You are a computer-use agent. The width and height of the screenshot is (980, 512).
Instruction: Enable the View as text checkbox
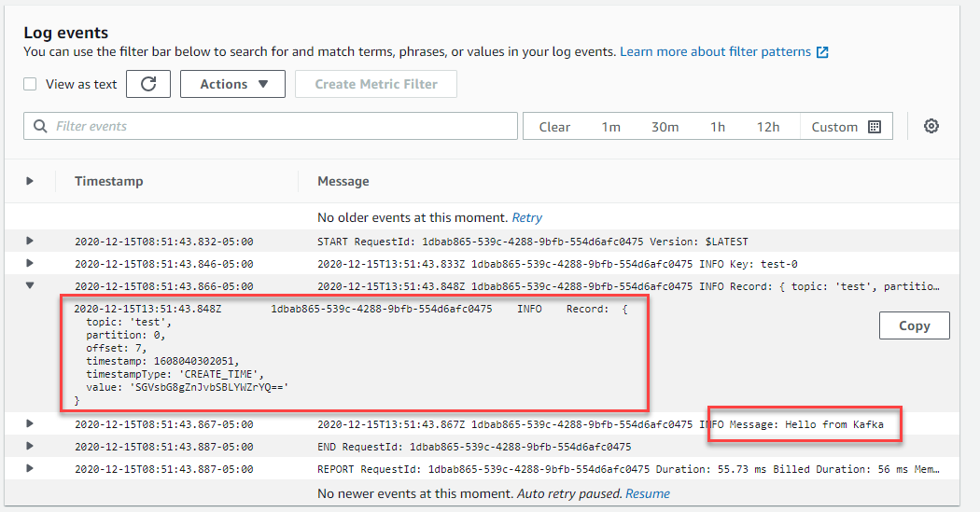[30, 84]
